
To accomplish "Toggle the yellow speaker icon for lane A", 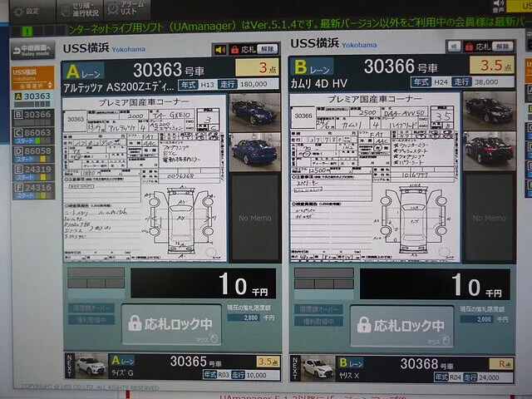I will coord(219,50).
